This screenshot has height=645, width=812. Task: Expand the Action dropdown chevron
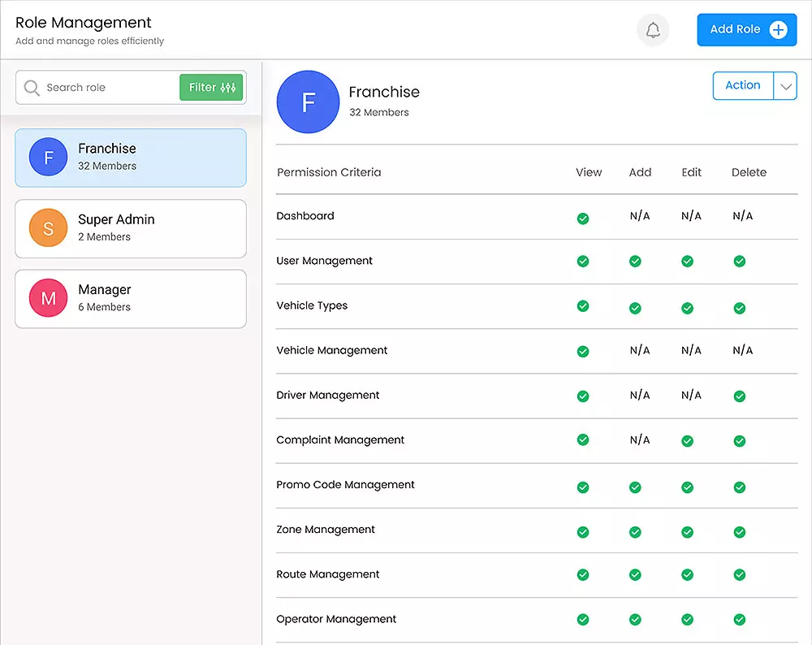tap(785, 86)
